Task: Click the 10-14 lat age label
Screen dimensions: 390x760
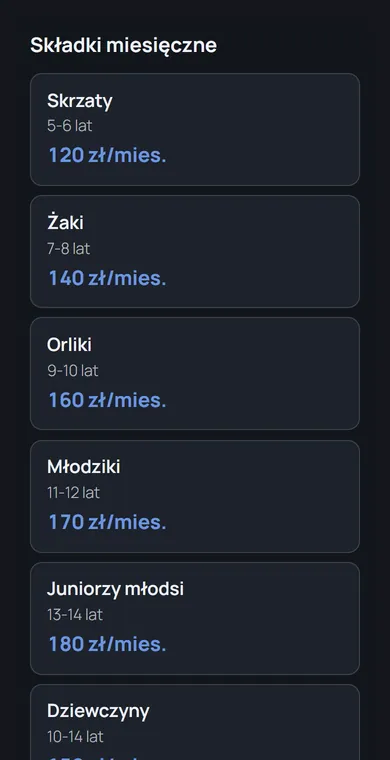Action: [x=75, y=737]
